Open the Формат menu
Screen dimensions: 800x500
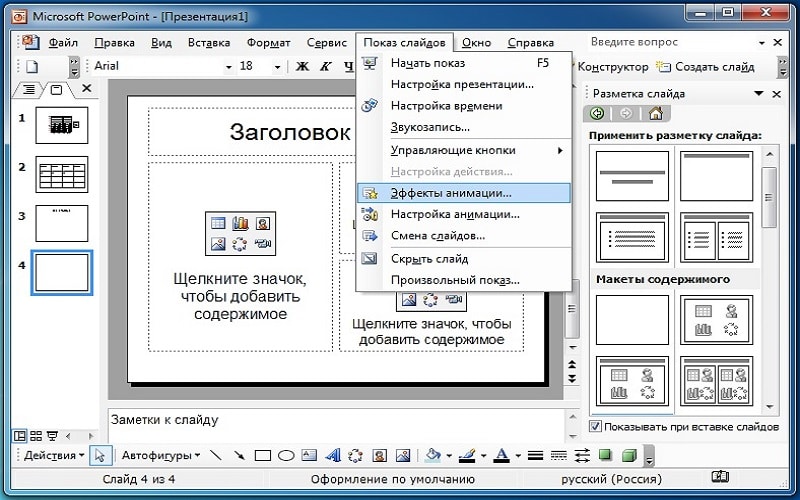[x=268, y=43]
